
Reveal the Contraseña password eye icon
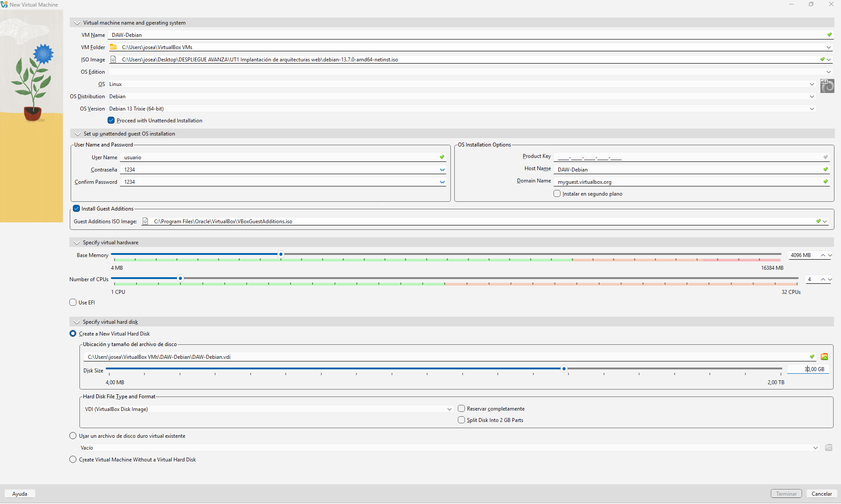(x=442, y=170)
